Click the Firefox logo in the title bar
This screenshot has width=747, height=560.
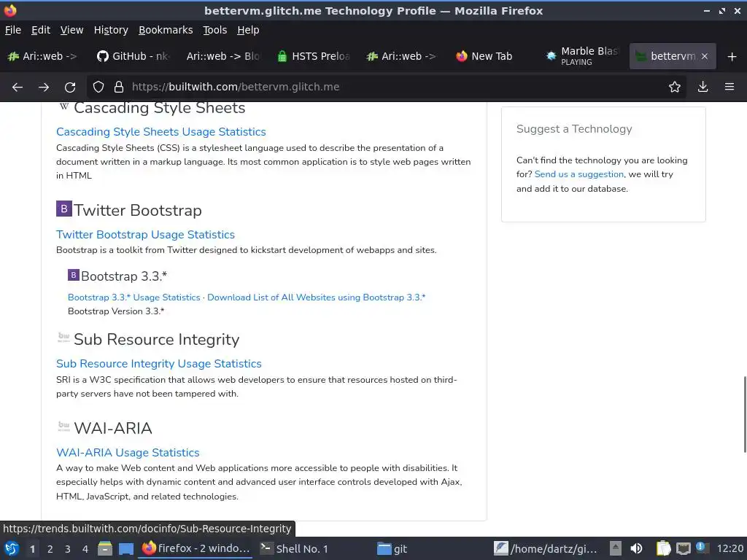pos(10,10)
